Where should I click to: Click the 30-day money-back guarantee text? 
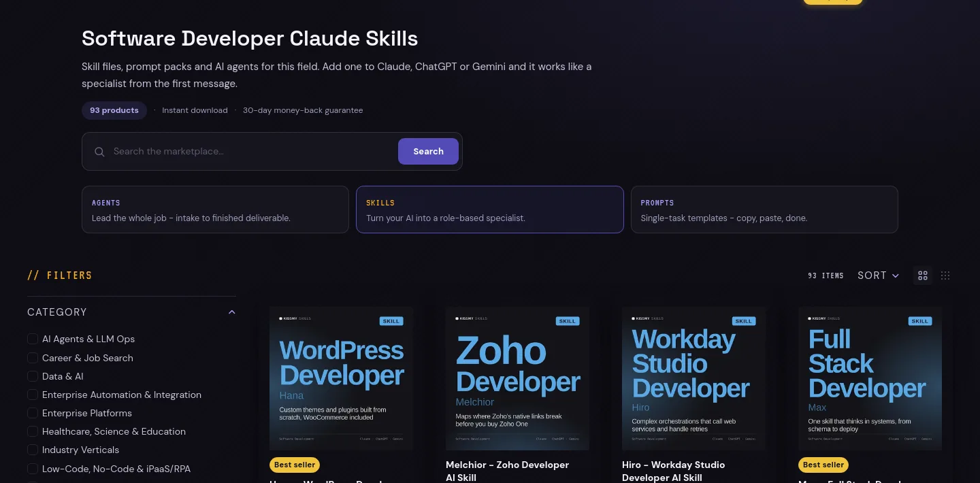point(303,110)
